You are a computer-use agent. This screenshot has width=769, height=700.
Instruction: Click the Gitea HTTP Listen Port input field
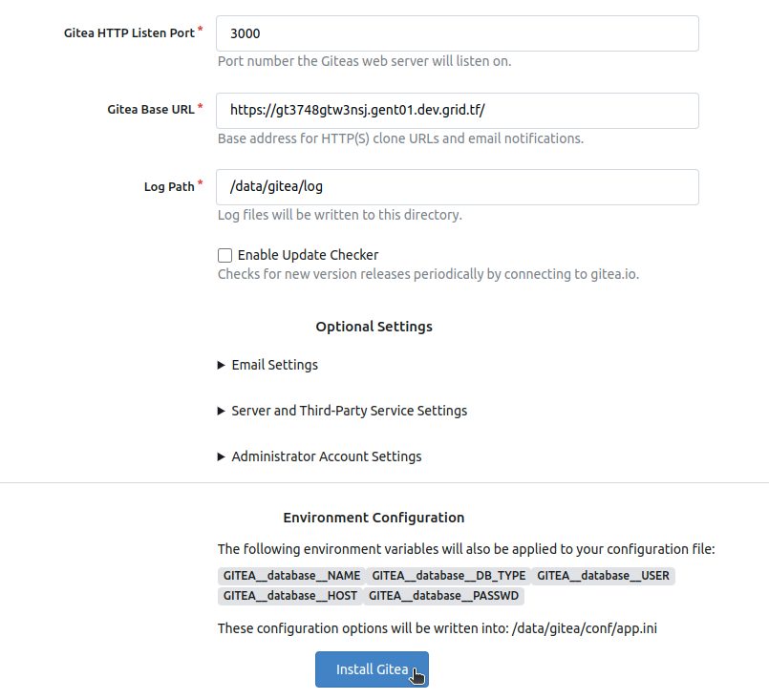(458, 33)
